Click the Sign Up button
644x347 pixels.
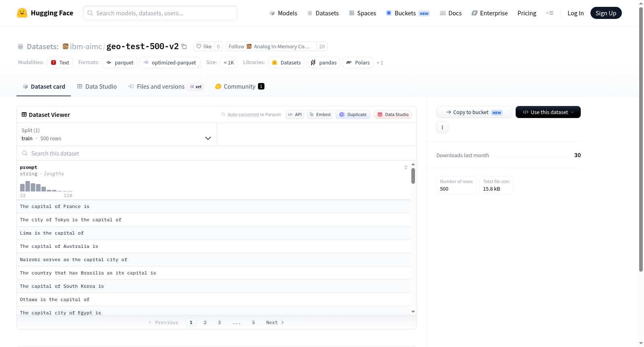coord(606,13)
